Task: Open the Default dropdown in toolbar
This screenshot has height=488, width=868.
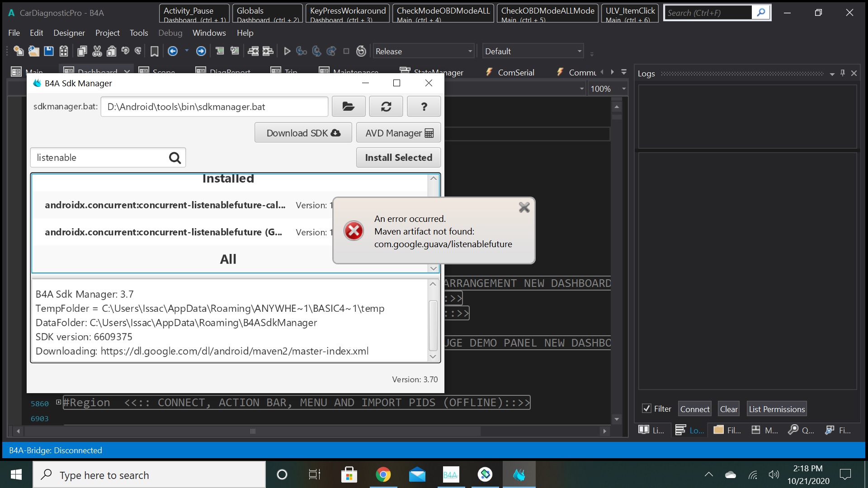Action: (x=579, y=51)
